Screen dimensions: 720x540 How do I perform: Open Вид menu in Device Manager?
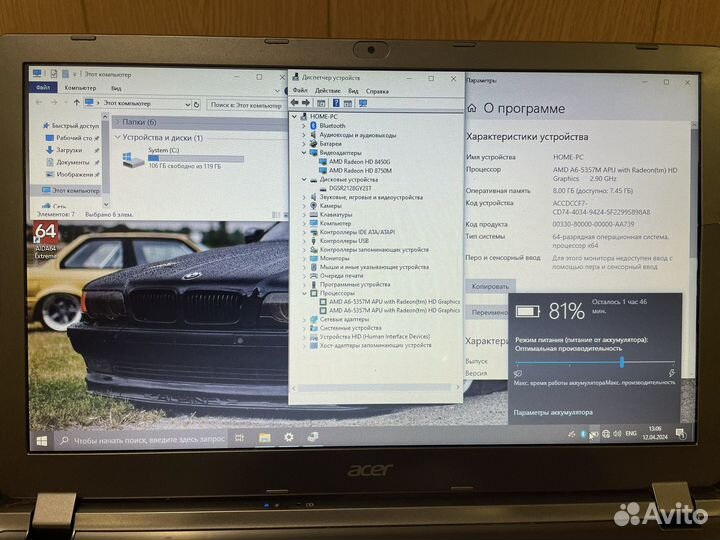353,91
